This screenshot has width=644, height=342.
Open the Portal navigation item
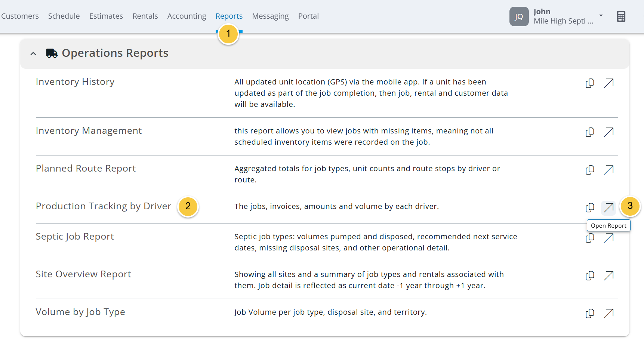coord(308,16)
